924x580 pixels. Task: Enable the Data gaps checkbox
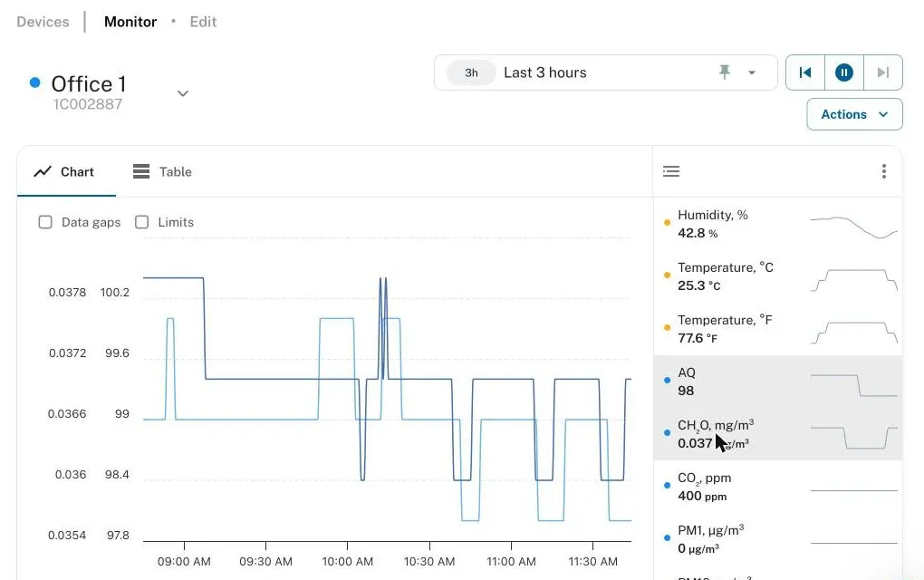(x=45, y=222)
